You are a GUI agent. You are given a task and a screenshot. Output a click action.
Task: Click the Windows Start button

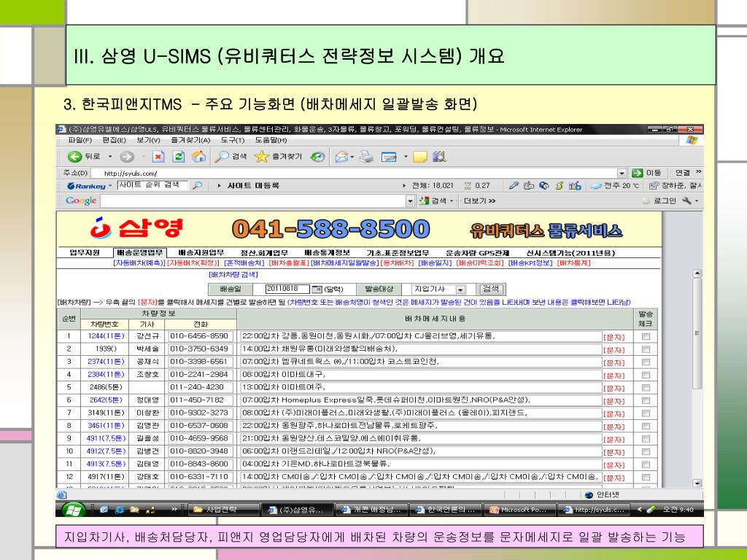[x=72, y=510]
